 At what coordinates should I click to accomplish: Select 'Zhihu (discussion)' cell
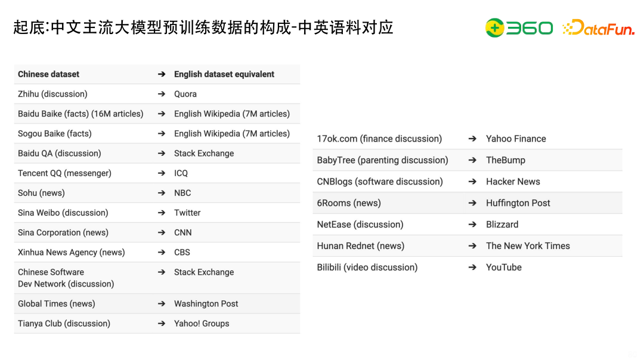[52, 94]
